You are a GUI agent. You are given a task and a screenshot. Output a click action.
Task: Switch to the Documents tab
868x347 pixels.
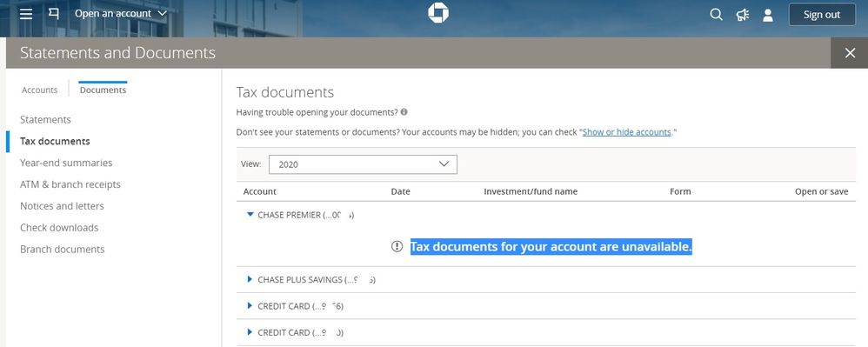point(103,90)
